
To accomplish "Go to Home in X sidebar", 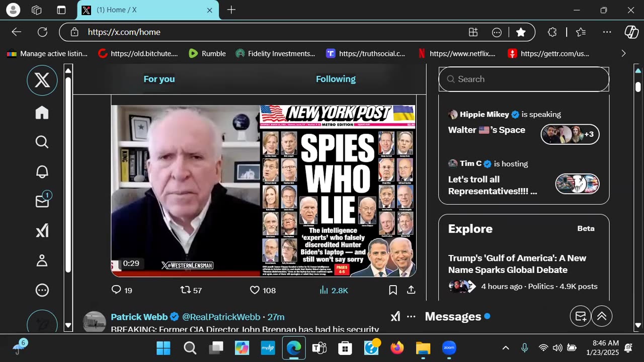I will pyautogui.click(x=42, y=113).
